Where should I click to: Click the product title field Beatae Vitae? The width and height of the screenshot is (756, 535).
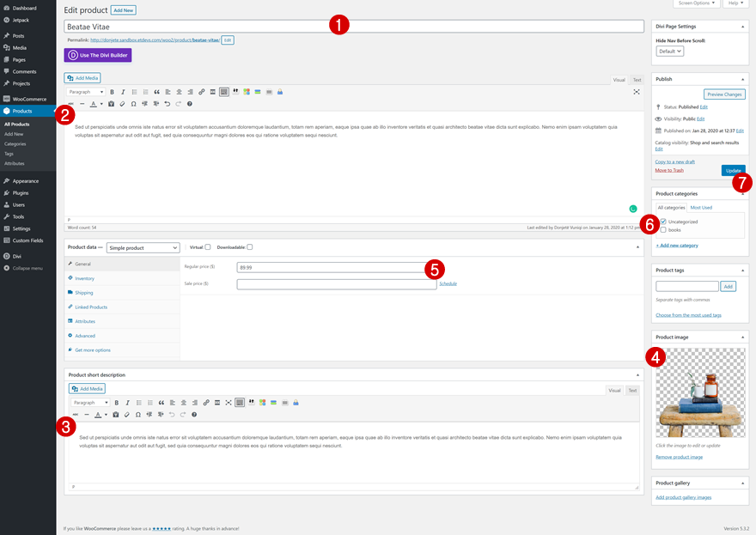point(354,27)
